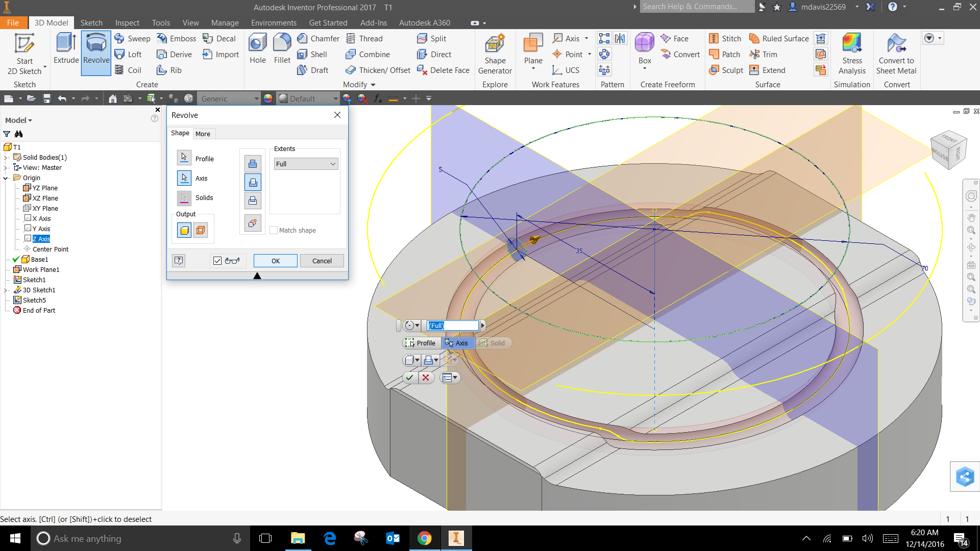The height and width of the screenshot is (551, 980).
Task: Enable the Match shape checkbox
Action: (x=274, y=230)
